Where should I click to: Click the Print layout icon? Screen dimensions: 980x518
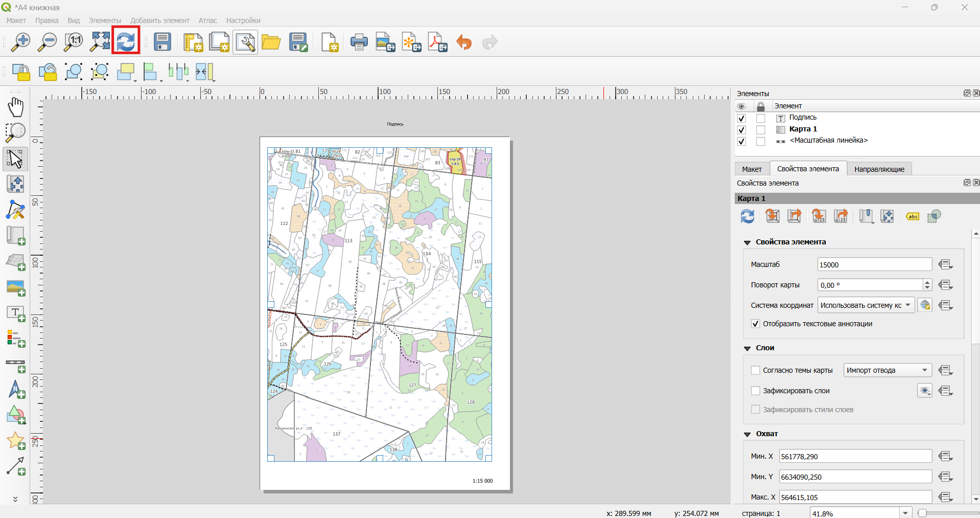359,42
